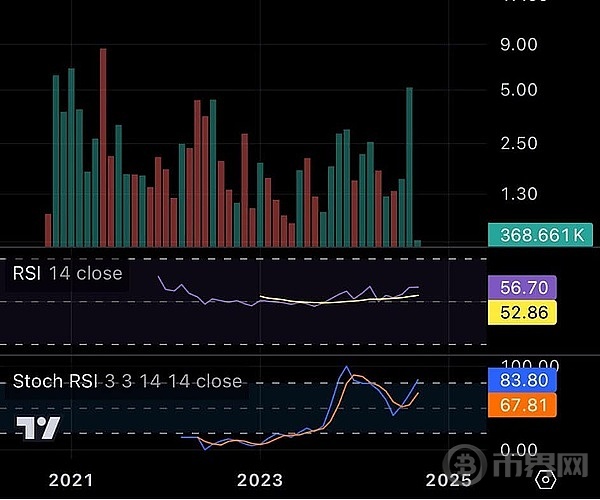Click the RSI value 56.70 label
This screenshot has height=500, width=600.
click(522, 287)
